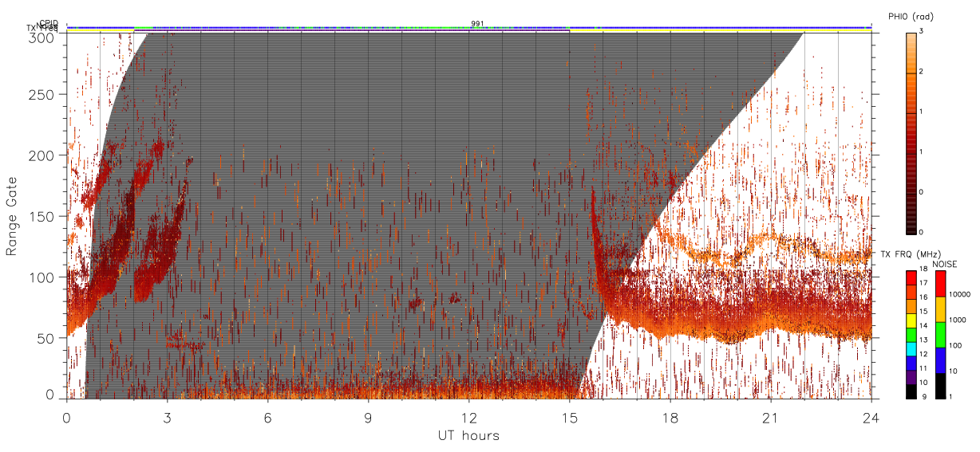Select the green 100–1000 swatch in NOISE legend

point(940,334)
